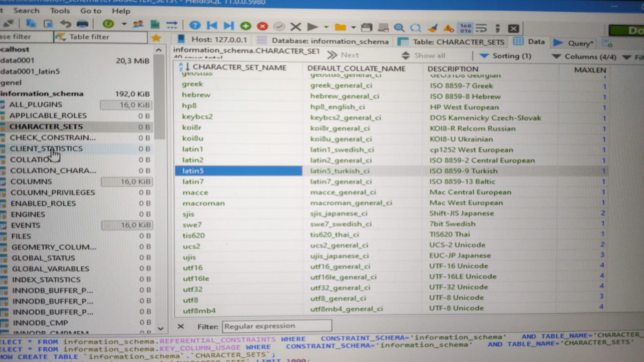The height and width of the screenshot is (362, 644).
Task: Click the blue Help question mark icon
Action: pos(195,25)
